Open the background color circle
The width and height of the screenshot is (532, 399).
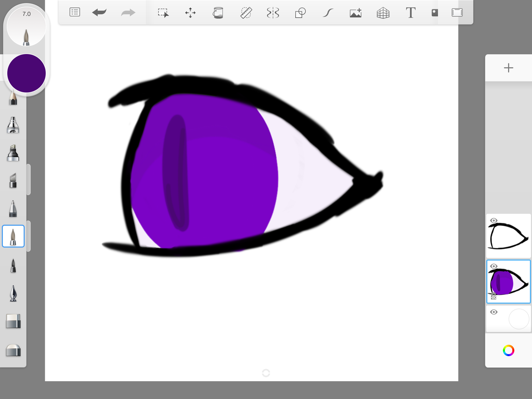[x=519, y=319]
